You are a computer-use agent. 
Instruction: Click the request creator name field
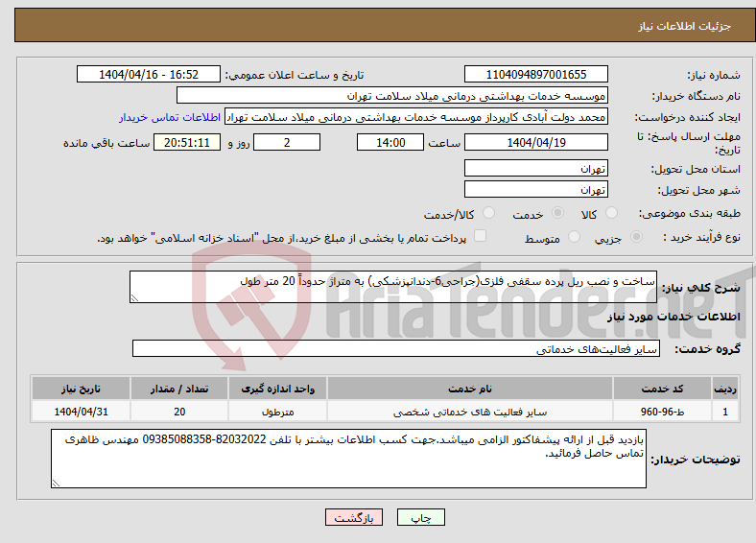click(416, 117)
